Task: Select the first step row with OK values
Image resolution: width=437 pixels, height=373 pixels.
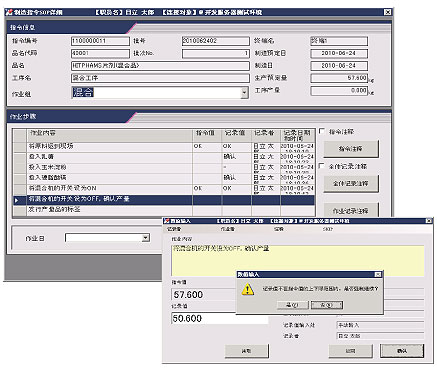Action: tap(163, 147)
